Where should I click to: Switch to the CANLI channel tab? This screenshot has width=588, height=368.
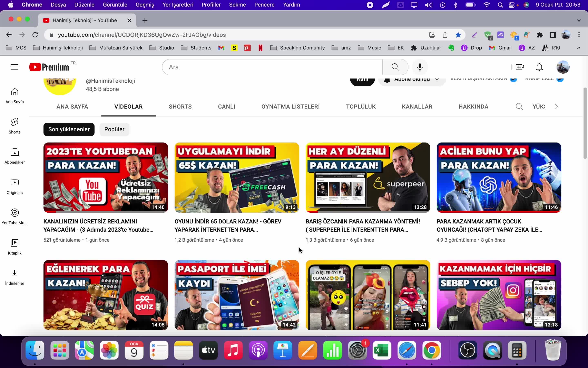[x=226, y=107]
